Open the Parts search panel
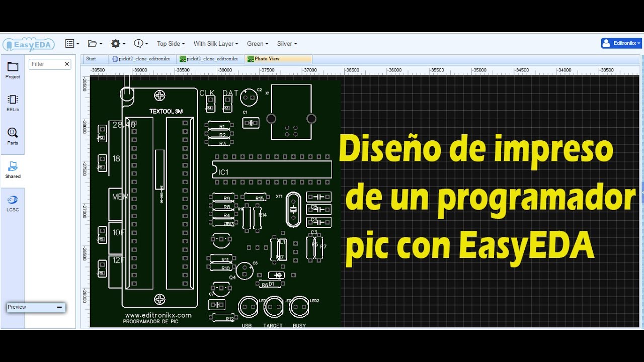The width and height of the screenshot is (644, 362). tap(13, 136)
